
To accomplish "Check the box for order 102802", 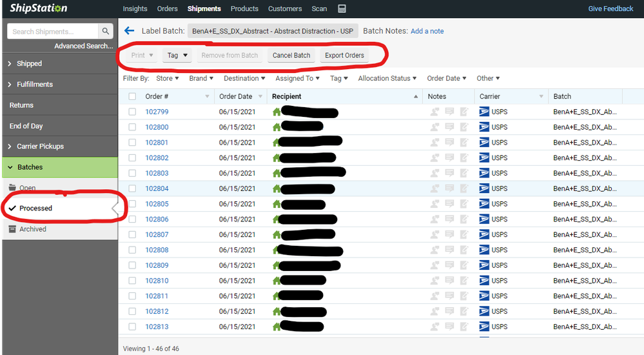I will [132, 157].
